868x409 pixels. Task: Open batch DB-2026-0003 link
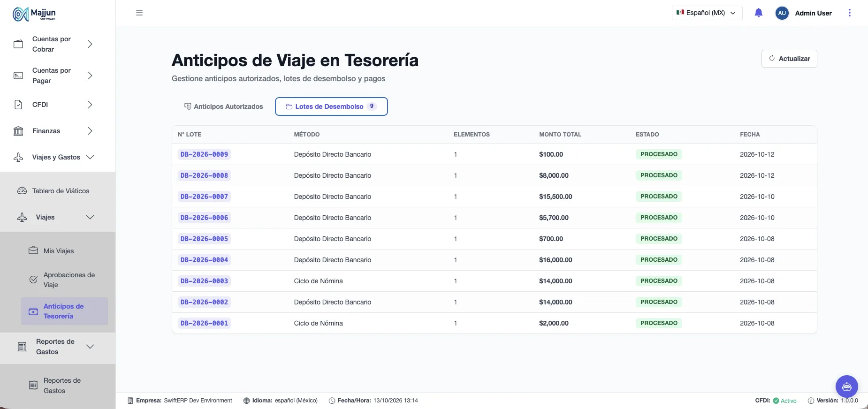pyautogui.click(x=204, y=281)
